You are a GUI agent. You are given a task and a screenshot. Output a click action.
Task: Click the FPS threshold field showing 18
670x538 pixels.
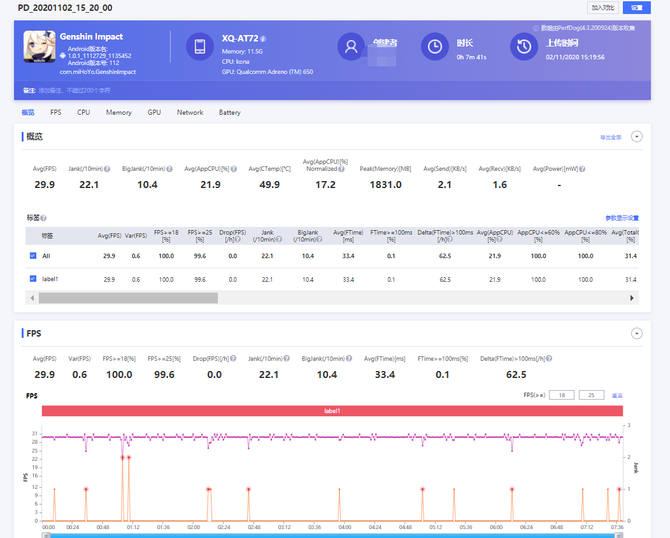[x=560, y=396]
